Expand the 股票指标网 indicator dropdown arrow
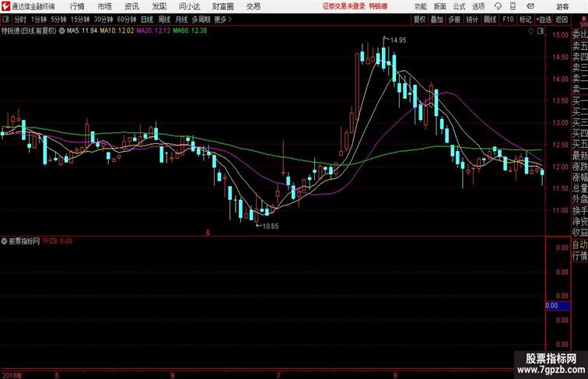 [x=4, y=241]
